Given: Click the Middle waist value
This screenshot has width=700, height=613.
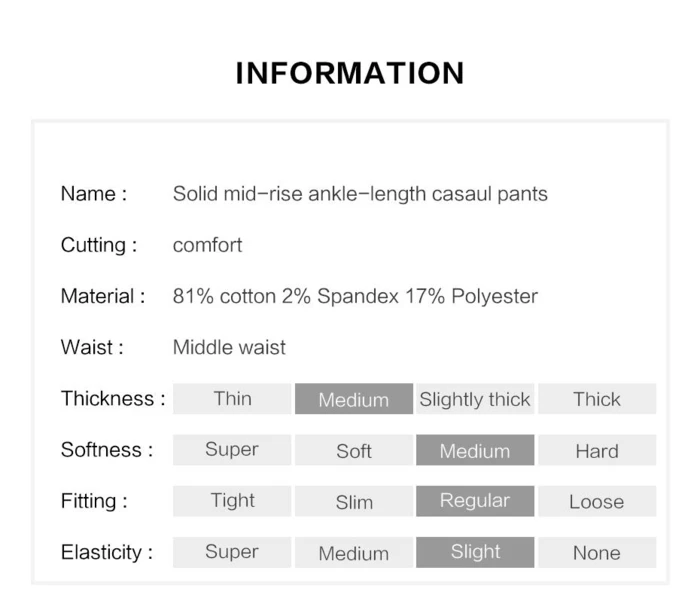Looking at the screenshot, I should [229, 347].
